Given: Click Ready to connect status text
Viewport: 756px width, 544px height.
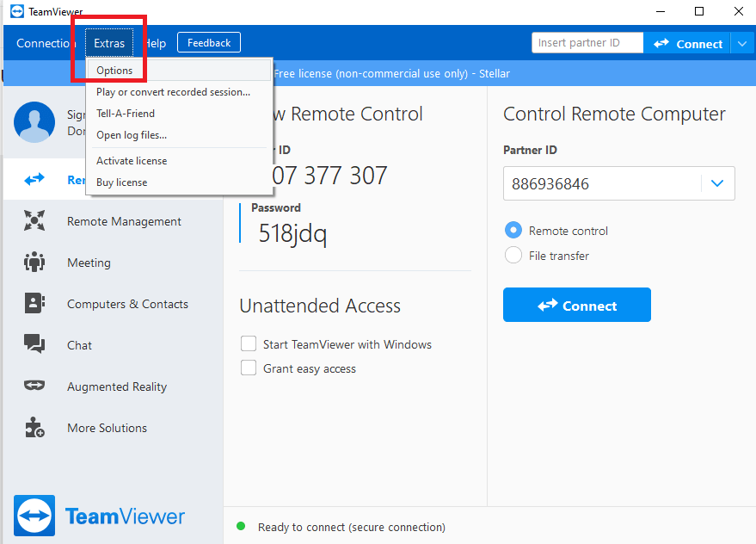Looking at the screenshot, I should 352,527.
